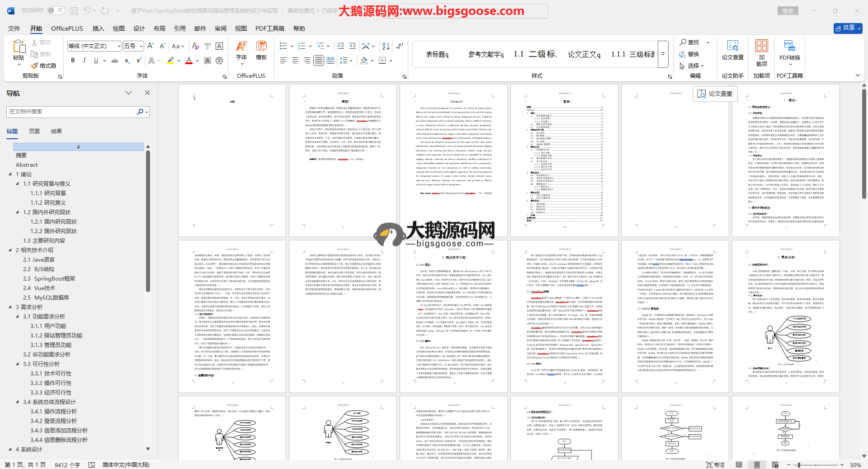Image resolution: width=868 pixels, height=469 pixels.
Task: Apply Italic formatting
Action: coord(84,61)
